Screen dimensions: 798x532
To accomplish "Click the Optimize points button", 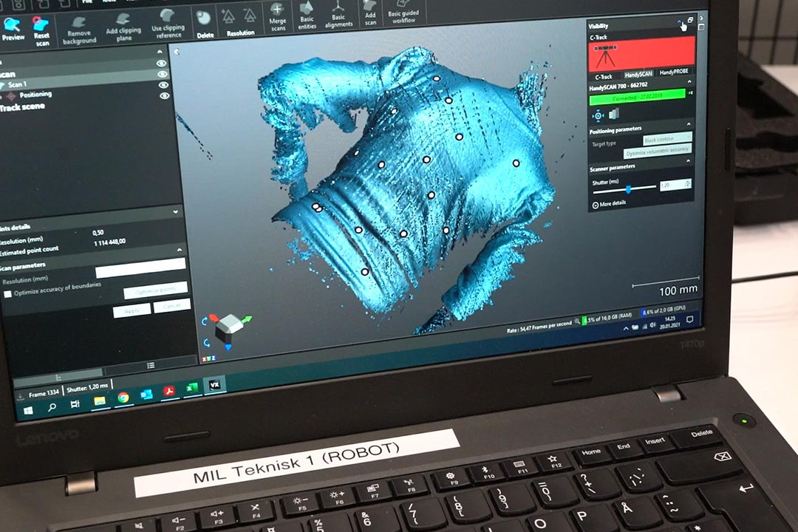I will [156, 290].
